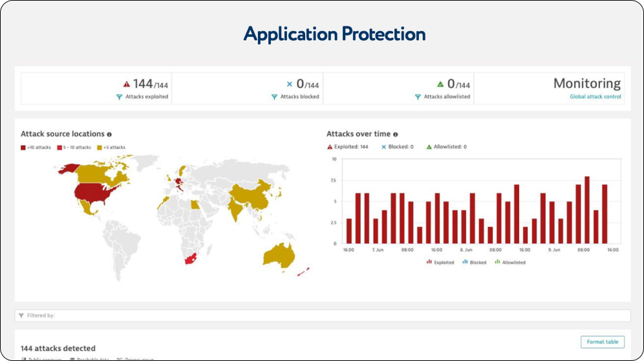The width and height of the screenshot is (644, 361).
Task: Toggle Blocked series in chart legend
Action: pyautogui.click(x=474, y=262)
